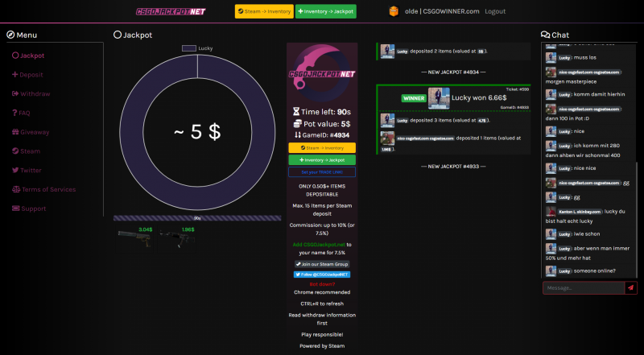
Task: Click the balance scale icon for Terms
Action: (x=16, y=189)
